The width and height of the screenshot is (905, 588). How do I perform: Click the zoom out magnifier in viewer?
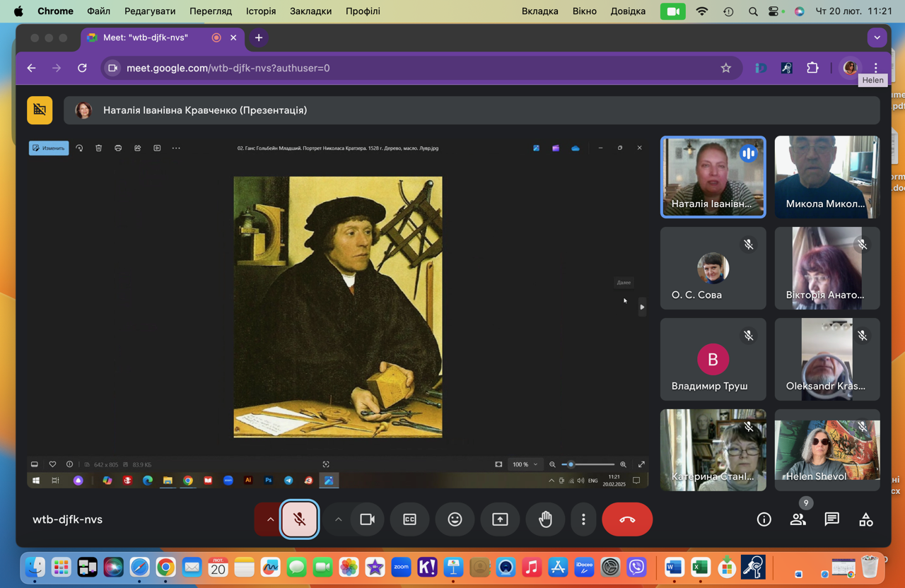(552, 464)
